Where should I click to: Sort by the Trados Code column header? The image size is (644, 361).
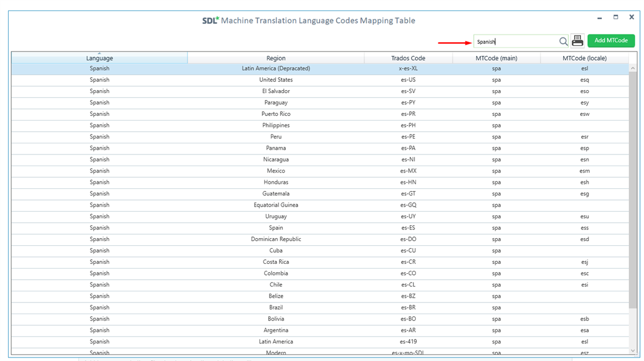point(408,59)
